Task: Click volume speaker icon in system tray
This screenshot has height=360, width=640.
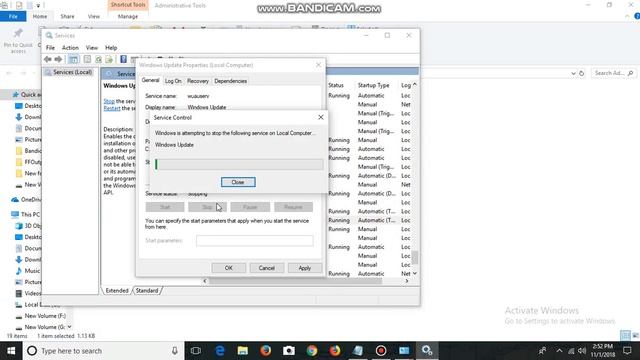Action: (582, 351)
